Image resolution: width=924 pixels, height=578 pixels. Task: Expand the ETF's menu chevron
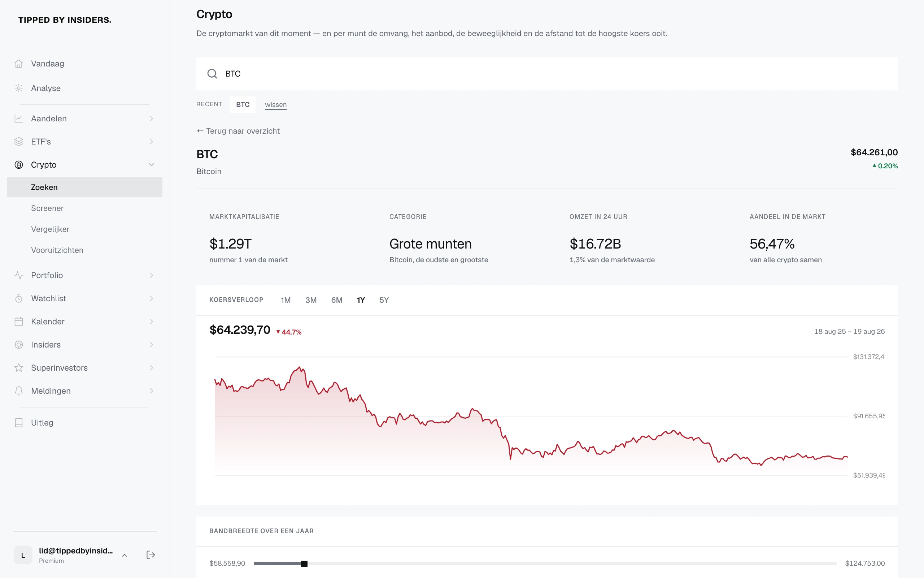click(x=152, y=142)
